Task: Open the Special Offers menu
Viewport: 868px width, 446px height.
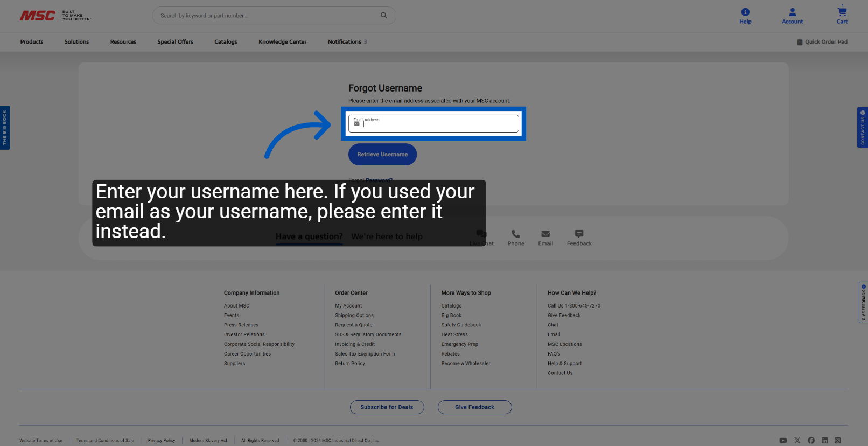Action: coord(176,42)
